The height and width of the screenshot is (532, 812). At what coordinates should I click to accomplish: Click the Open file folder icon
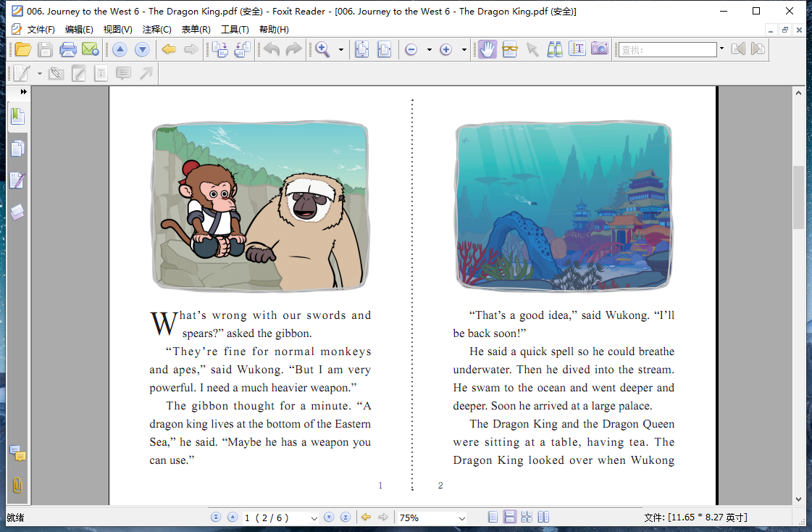[23, 49]
